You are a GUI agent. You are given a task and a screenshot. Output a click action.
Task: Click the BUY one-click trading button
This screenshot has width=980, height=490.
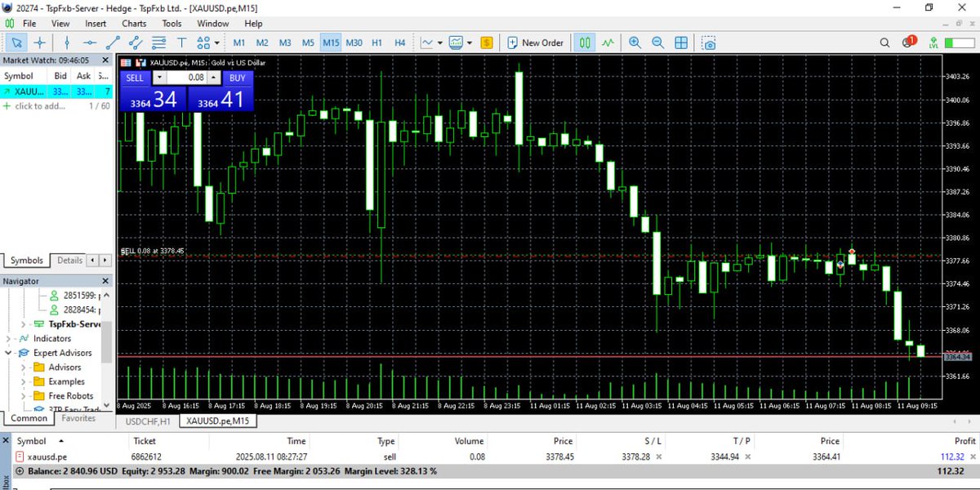[x=237, y=78]
